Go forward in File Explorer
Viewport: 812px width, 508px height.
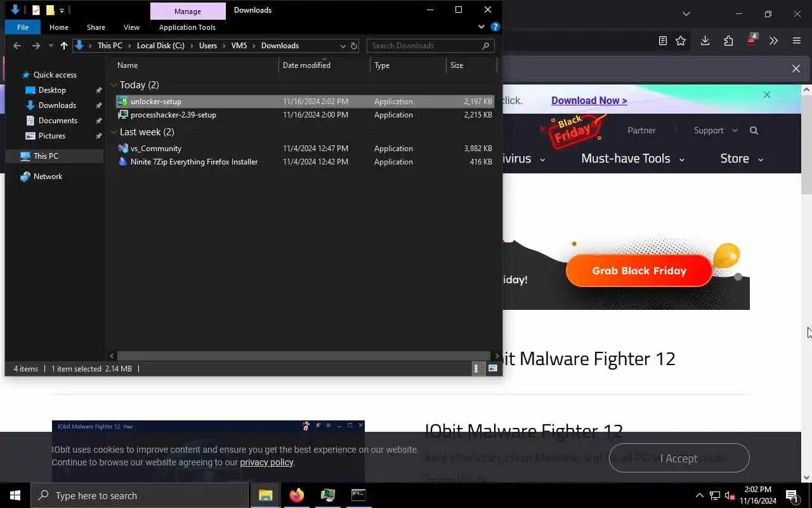pyautogui.click(x=36, y=46)
